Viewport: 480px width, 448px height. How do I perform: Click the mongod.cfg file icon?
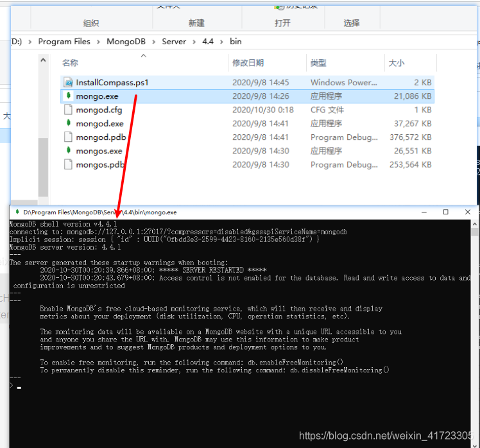(x=68, y=110)
